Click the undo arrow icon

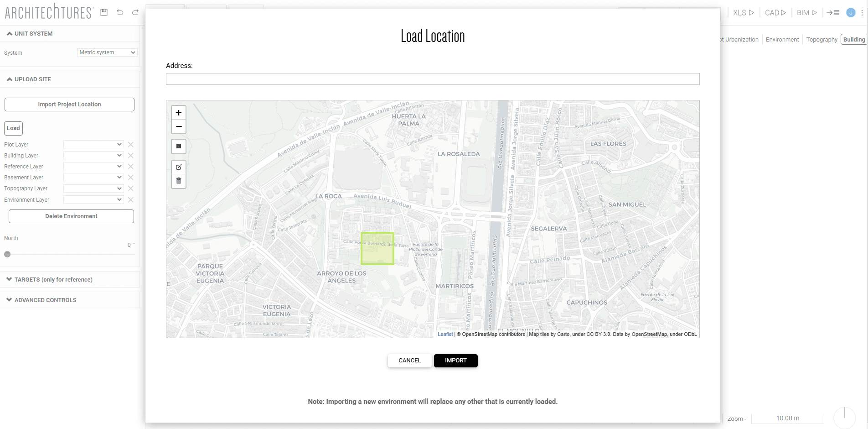pyautogui.click(x=120, y=12)
